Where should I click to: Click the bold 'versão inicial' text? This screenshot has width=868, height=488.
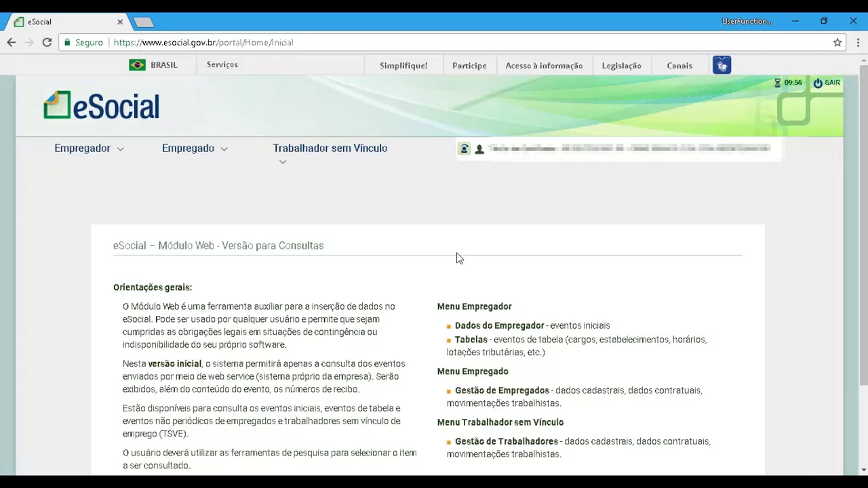coord(175,364)
